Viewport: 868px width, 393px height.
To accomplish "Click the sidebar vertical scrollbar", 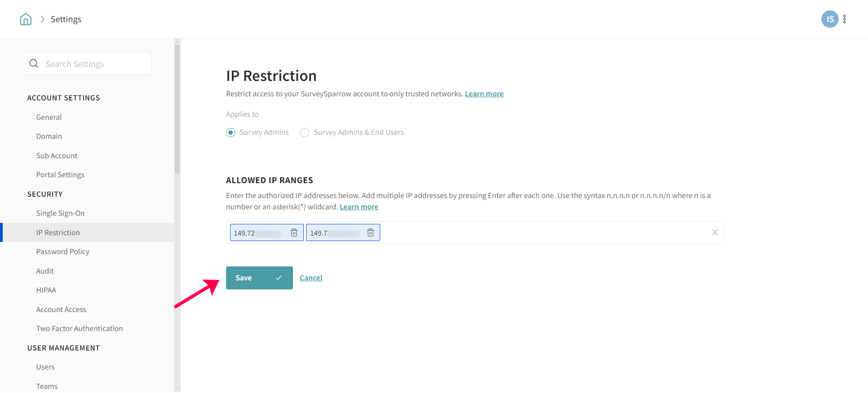I will [x=177, y=109].
